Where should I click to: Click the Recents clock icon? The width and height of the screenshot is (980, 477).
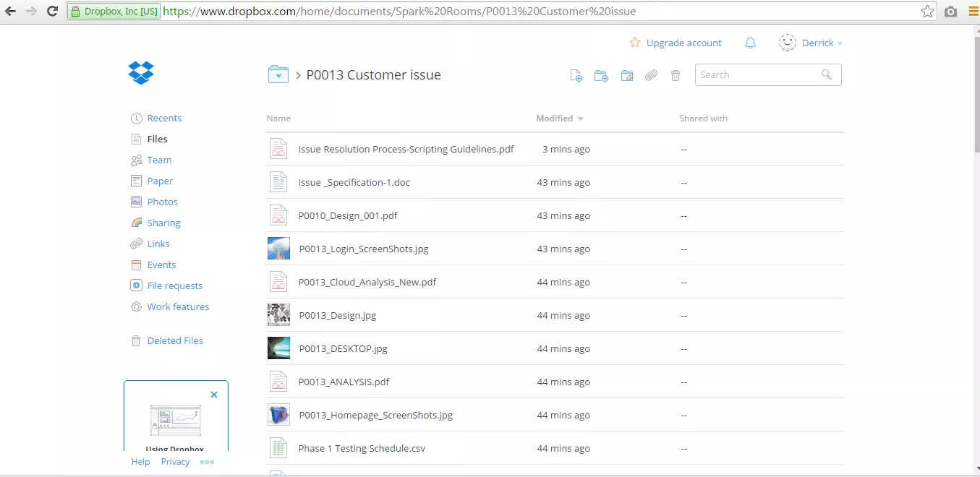tap(136, 119)
